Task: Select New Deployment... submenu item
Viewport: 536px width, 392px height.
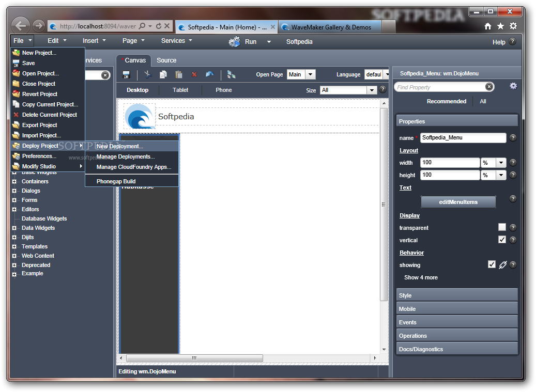Action: (x=132, y=146)
